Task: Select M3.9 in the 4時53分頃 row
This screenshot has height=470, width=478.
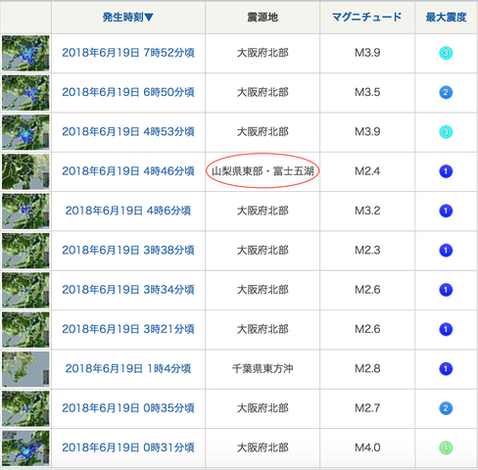Action: coord(367,132)
